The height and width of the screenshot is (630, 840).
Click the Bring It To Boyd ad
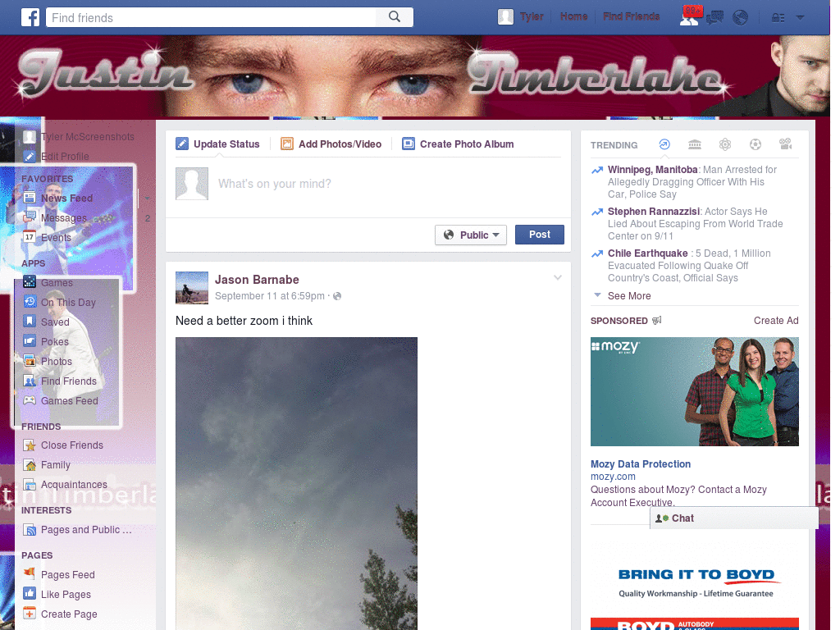tap(696, 582)
